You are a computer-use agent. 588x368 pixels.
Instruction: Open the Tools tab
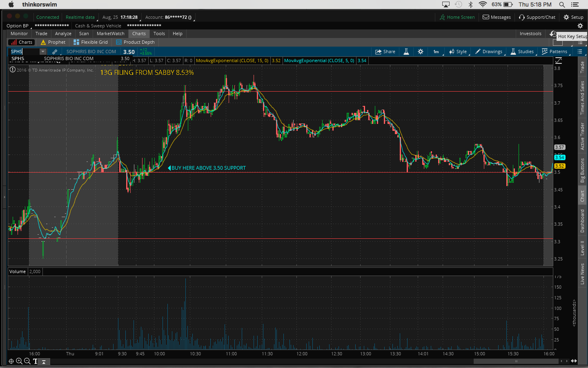click(159, 34)
